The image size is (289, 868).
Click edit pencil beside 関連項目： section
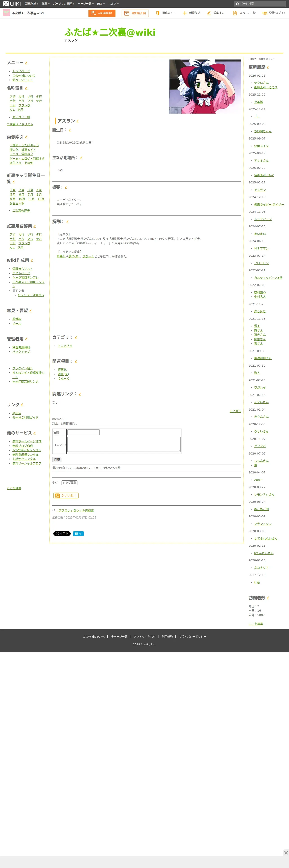pos(76,361)
